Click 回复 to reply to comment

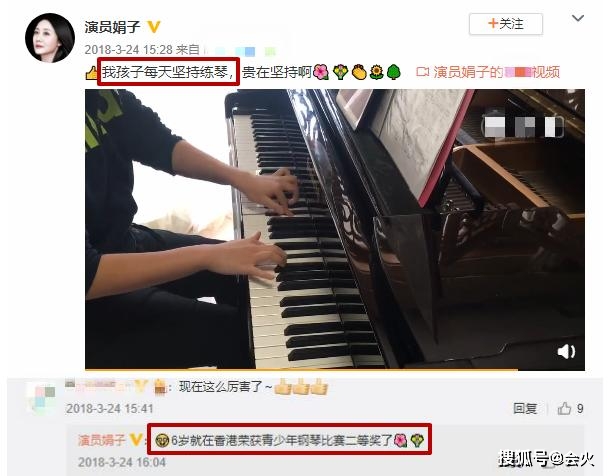(x=525, y=408)
